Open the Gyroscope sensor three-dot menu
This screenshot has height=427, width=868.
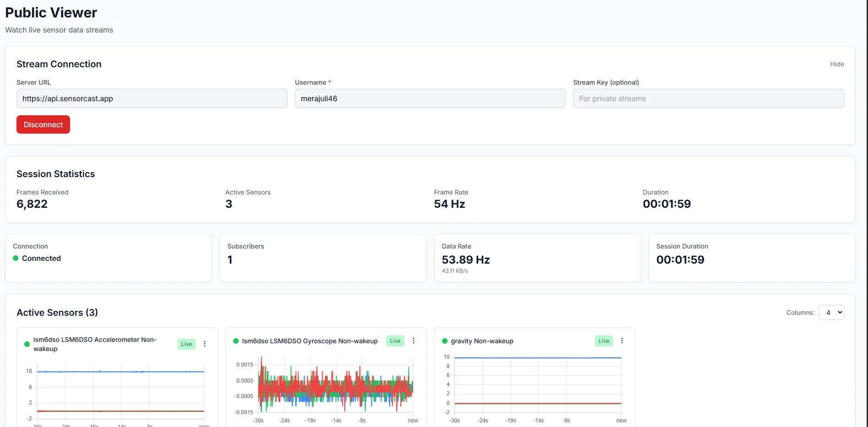click(414, 341)
